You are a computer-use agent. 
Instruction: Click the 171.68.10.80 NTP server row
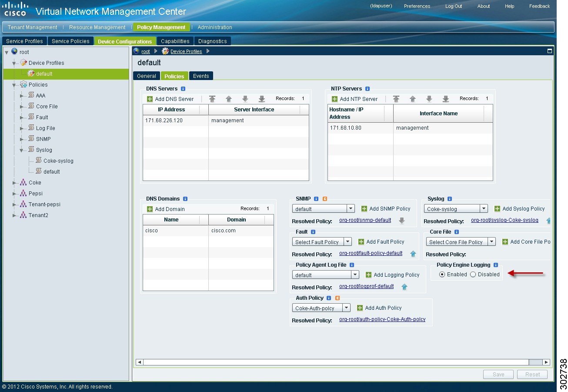pyautogui.click(x=410, y=128)
